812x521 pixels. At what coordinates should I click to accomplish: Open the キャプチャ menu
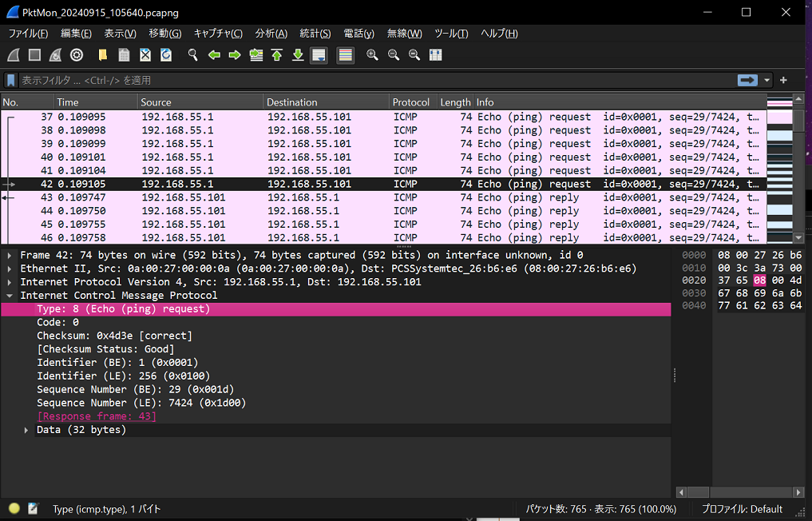click(x=218, y=34)
